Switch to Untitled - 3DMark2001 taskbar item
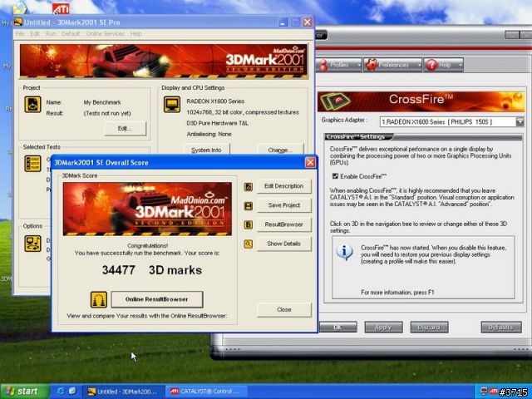This screenshot has height=399, width=532. tap(123, 392)
